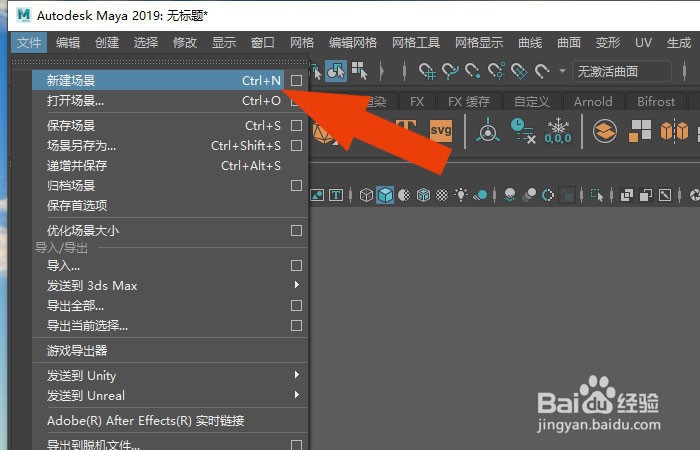Image resolution: width=700 pixels, height=450 pixels.
Task: Toggle ambient occlusion sphere icon
Action: 510,195
